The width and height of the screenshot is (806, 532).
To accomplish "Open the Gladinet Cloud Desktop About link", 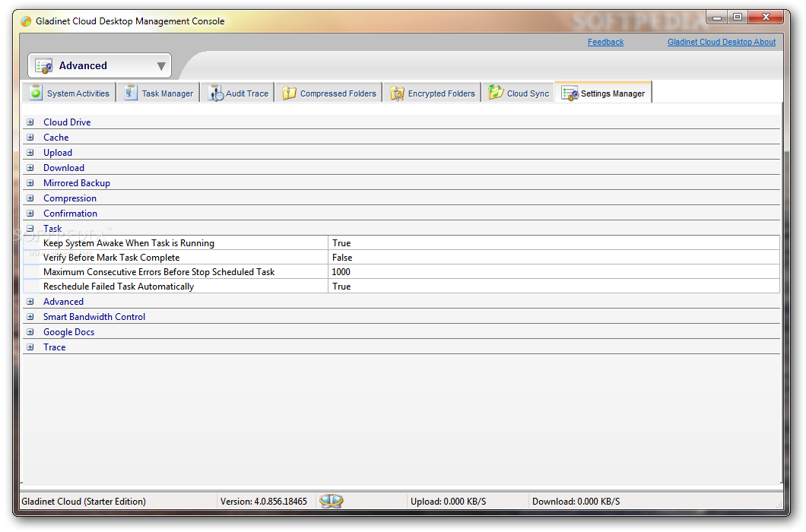I will click(x=721, y=42).
